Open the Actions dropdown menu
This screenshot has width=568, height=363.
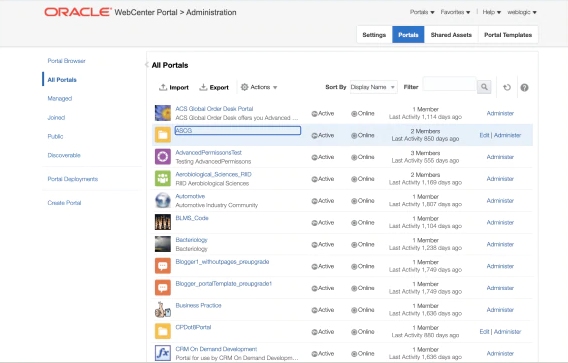(x=259, y=87)
